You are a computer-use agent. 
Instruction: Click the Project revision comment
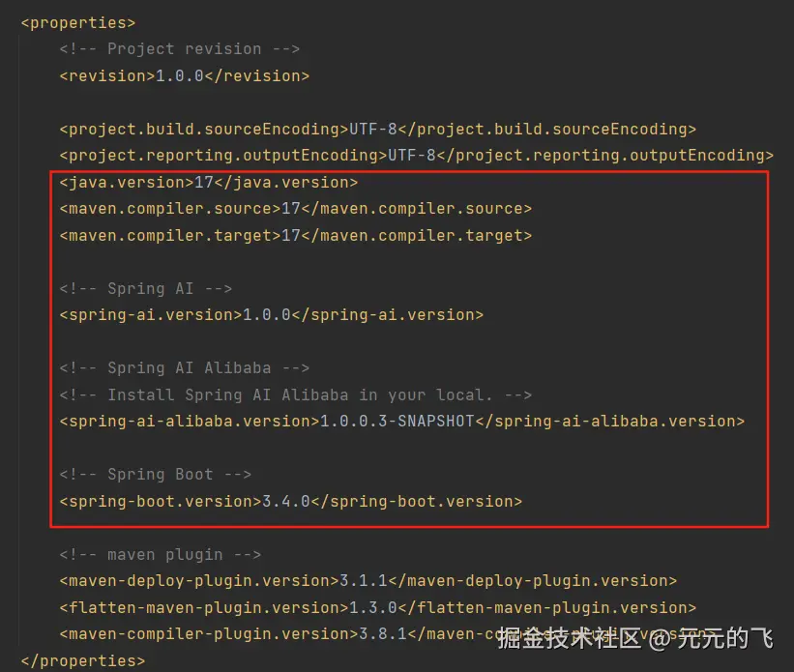pyautogui.click(x=179, y=49)
